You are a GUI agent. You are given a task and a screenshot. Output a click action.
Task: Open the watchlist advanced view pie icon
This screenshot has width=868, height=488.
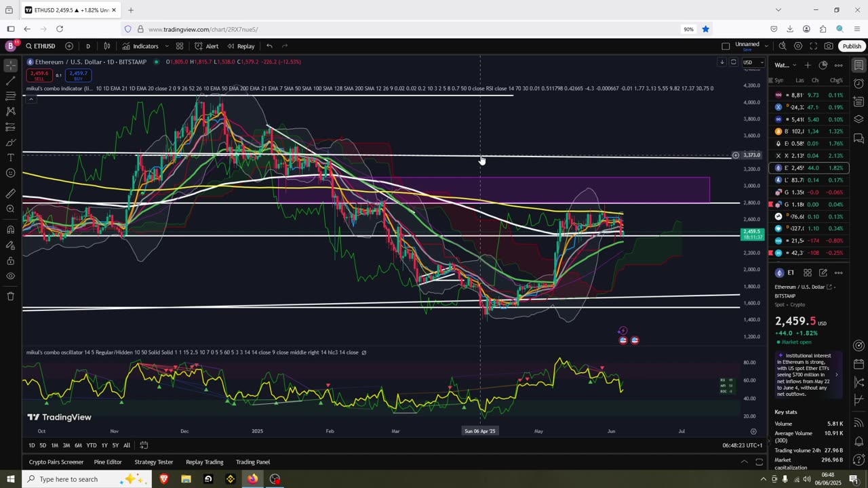point(823,65)
